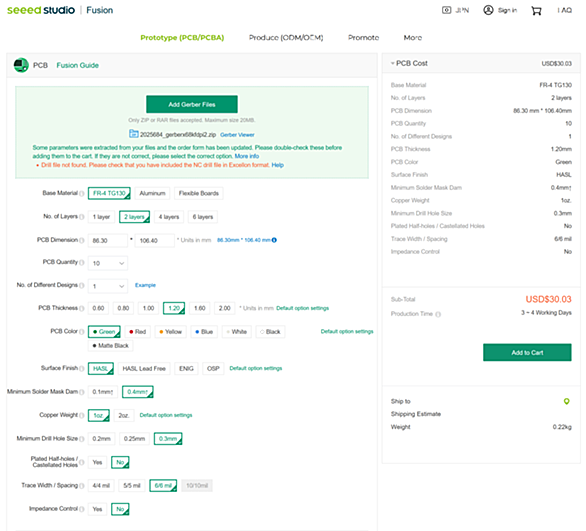Click More info link in notice
The height and width of the screenshot is (531, 586).
pos(247,156)
